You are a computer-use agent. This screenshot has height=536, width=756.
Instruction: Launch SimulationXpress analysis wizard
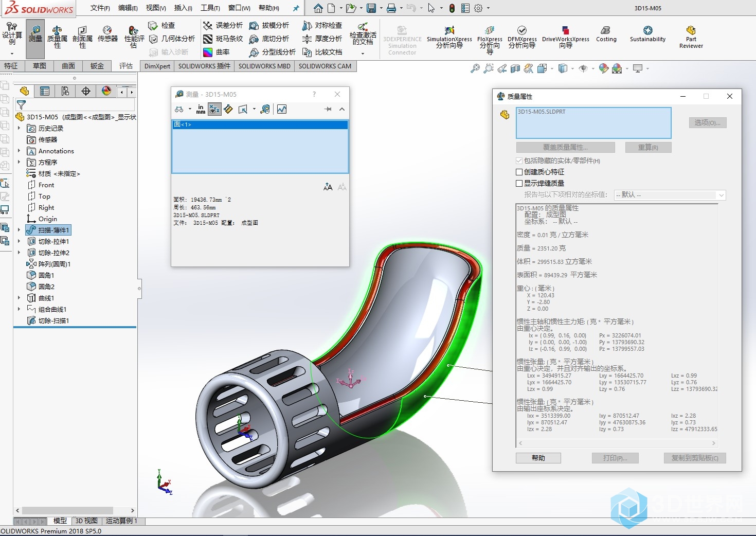(x=449, y=37)
